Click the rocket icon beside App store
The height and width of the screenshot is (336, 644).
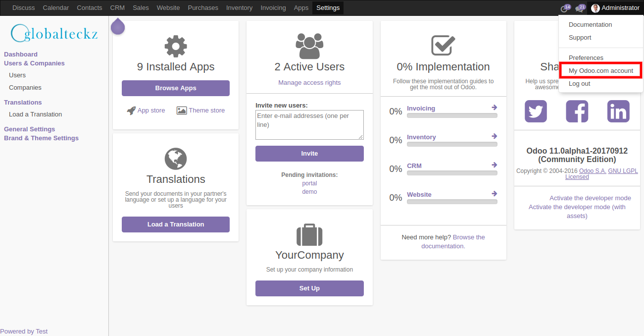point(131,111)
